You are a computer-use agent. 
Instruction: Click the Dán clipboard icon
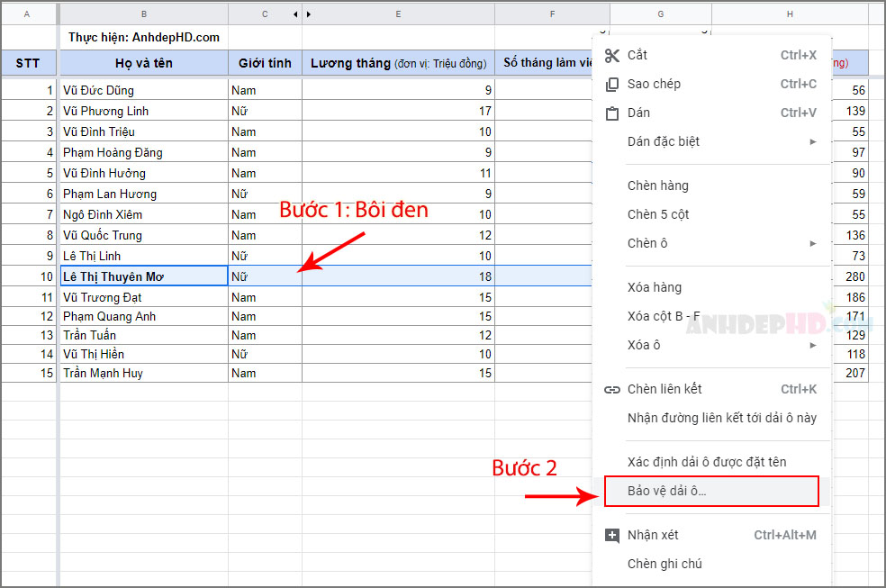(612, 113)
